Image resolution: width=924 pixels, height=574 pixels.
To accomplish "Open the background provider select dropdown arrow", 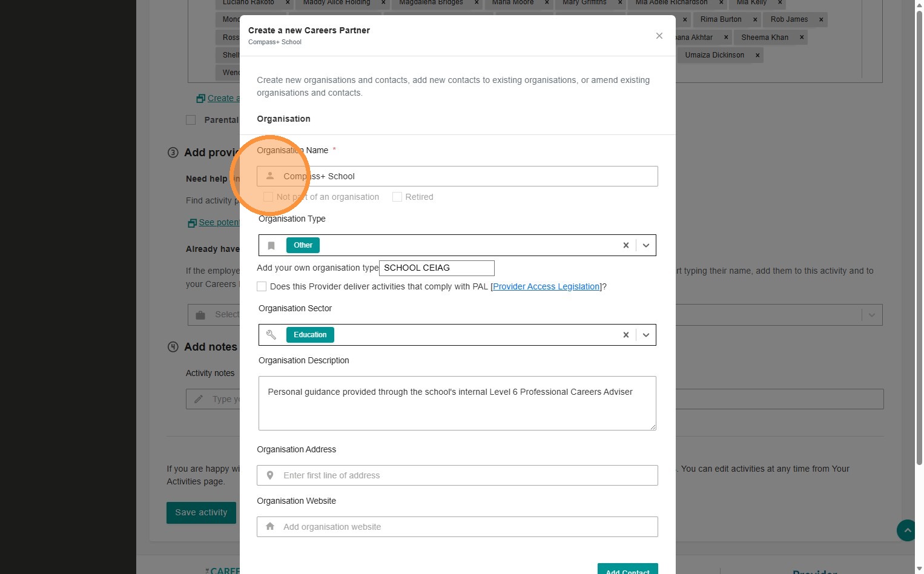I will pos(872,315).
